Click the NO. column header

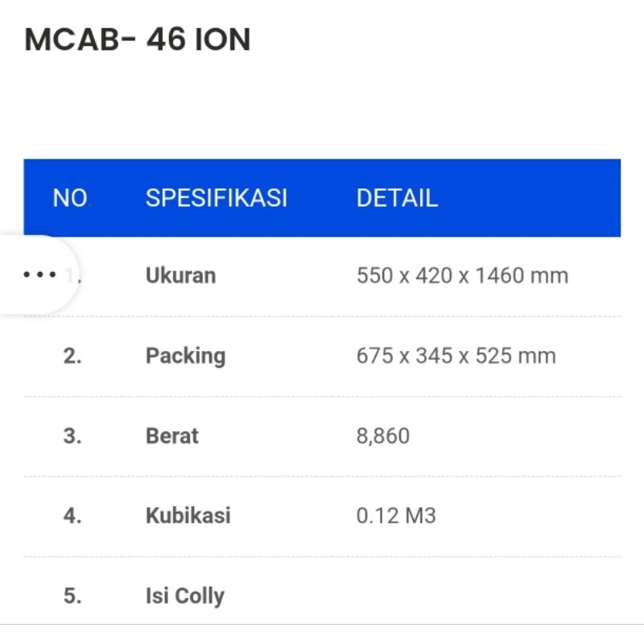tap(72, 198)
